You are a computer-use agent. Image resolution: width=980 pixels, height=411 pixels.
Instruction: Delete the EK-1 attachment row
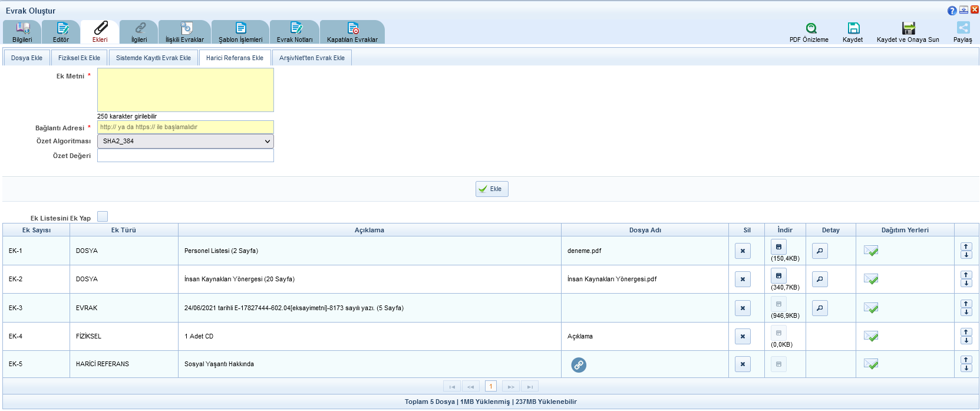743,251
